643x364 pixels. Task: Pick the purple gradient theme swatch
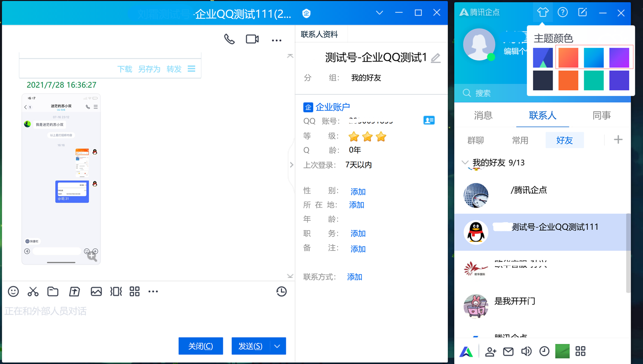click(x=619, y=57)
